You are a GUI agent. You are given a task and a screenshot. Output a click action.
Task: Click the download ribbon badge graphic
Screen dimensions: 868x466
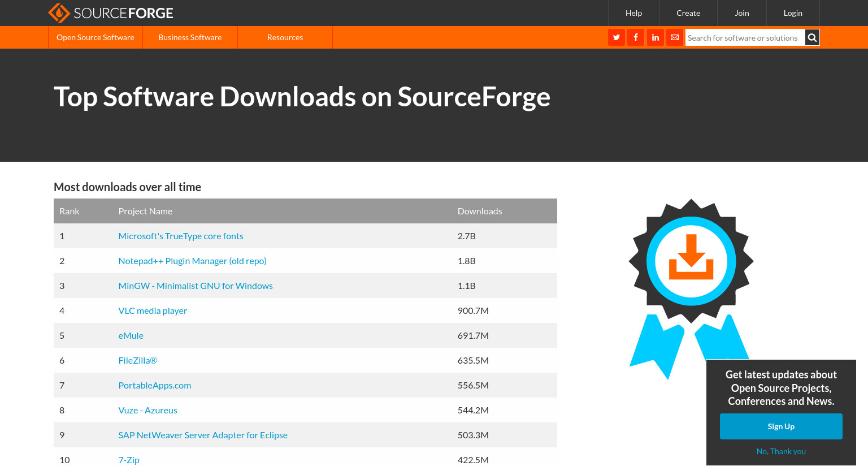[691, 288]
